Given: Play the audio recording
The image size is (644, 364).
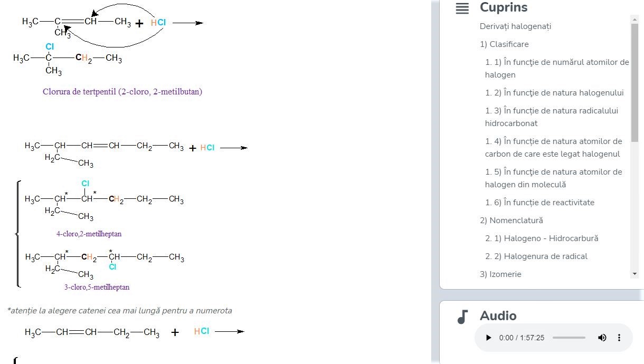Looking at the screenshot, I should [488, 338].
